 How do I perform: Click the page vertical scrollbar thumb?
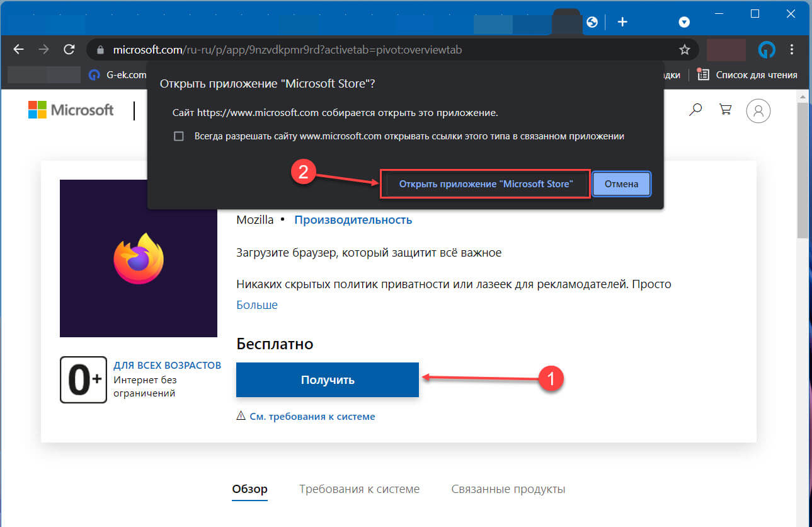click(x=803, y=170)
